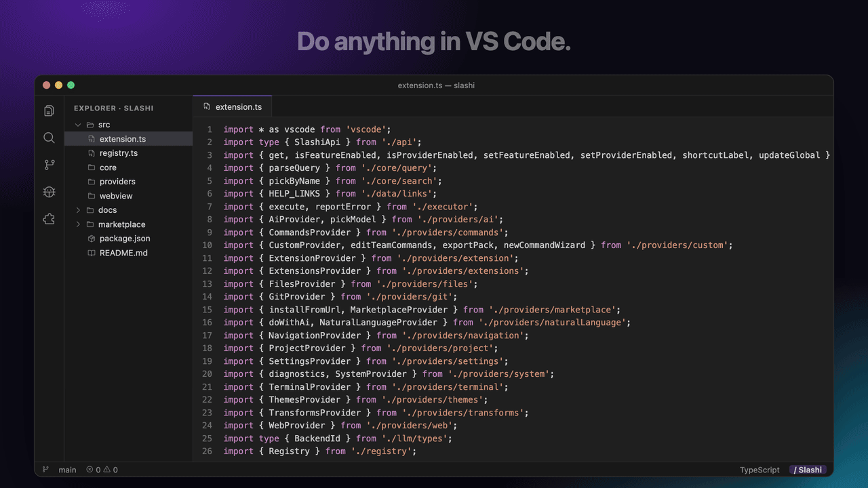Open the Extensions puzzle icon in activity bar
Viewport: 868px width, 488px height.
click(49, 219)
